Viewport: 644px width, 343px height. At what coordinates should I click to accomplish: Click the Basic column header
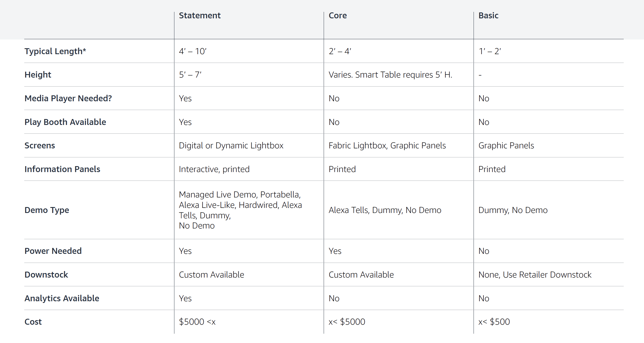tap(488, 16)
